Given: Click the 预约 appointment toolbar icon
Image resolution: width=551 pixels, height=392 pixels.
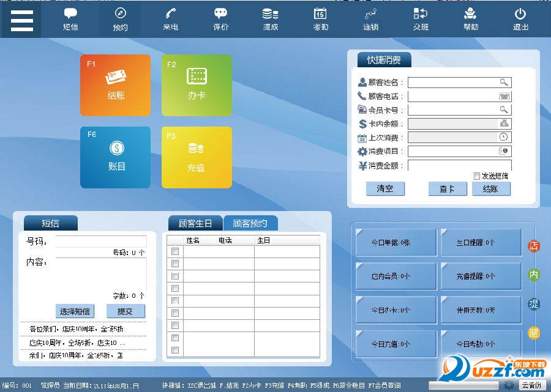Looking at the screenshot, I should coord(121,19).
